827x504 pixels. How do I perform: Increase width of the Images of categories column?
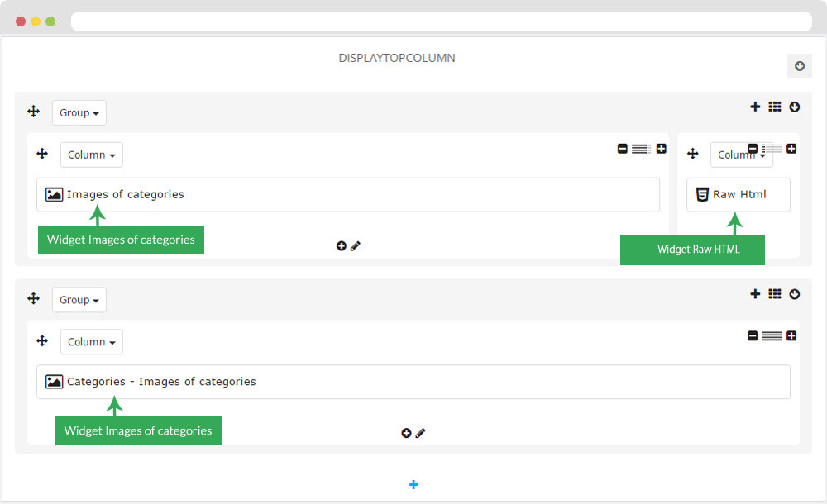tap(662, 149)
